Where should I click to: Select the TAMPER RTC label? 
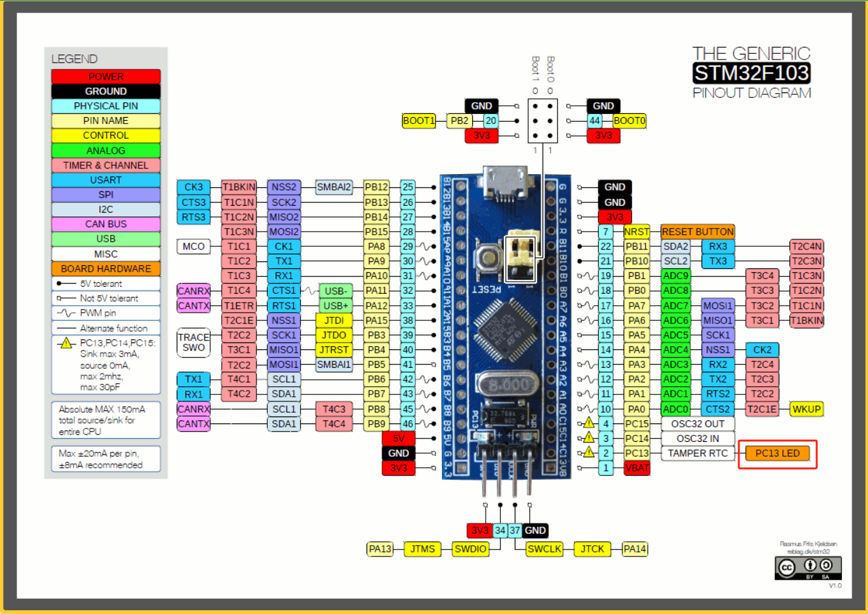(697, 453)
